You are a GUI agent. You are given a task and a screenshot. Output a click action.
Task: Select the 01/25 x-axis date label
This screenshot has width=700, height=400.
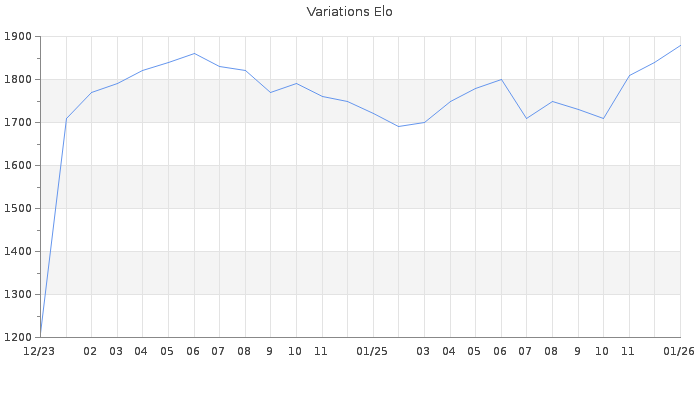tap(372, 352)
